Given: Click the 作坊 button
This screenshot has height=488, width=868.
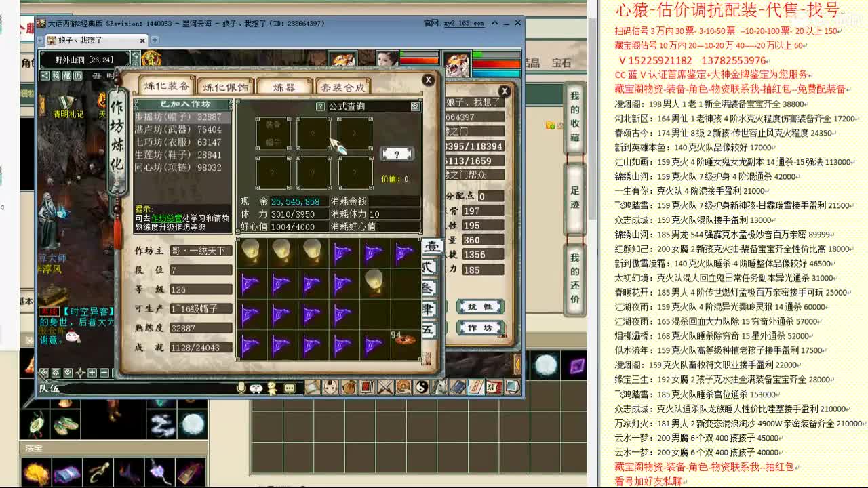Looking at the screenshot, I should coord(479,328).
